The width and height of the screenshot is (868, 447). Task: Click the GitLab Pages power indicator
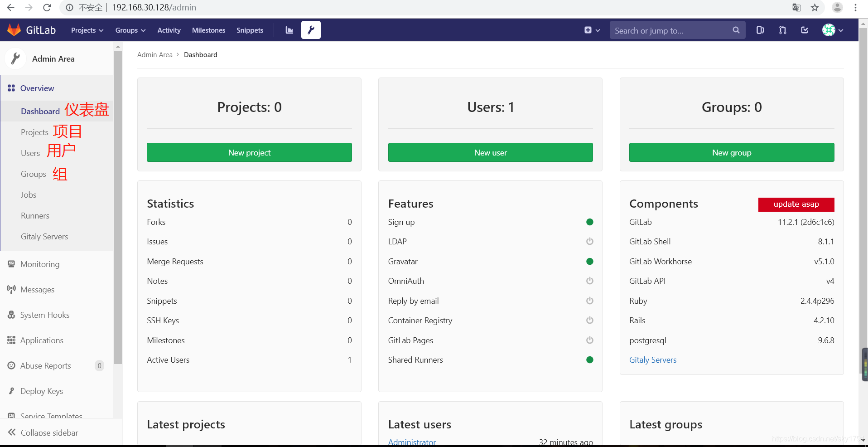tap(589, 340)
